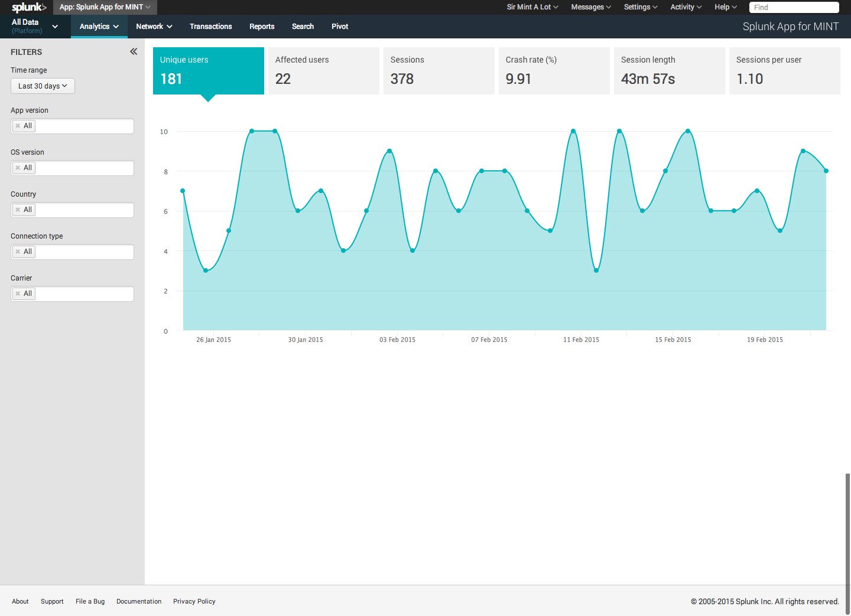Go to the Transactions tab
This screenshot has width=851, height=616.
click(210, 27)
